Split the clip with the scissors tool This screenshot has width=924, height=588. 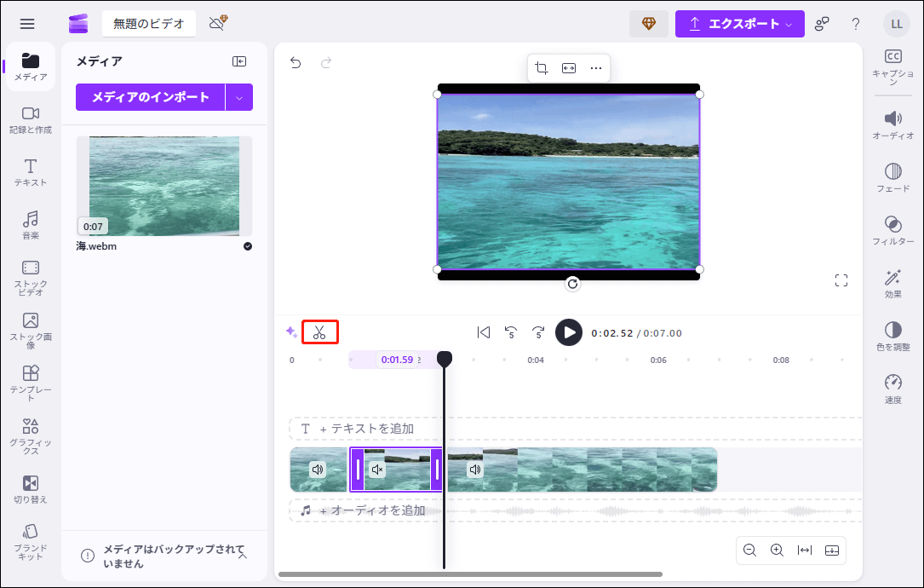click(320, 331)
